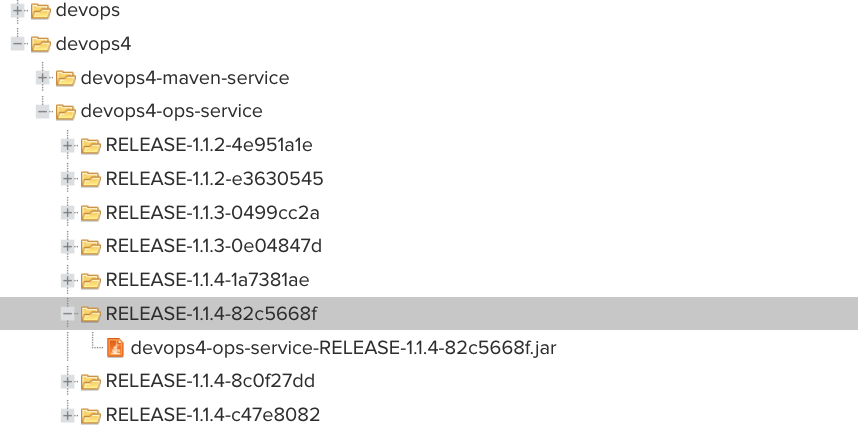Select the RELEASE-1.1.4-c47e8082 folder label
The height and width of the screenshot is (427, 858).
click(212, 415)
